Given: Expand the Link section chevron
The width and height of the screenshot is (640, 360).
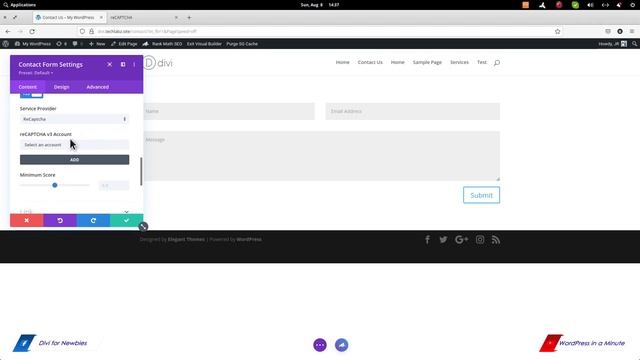Looking at the screenshot, I should [x=126, y=211].
